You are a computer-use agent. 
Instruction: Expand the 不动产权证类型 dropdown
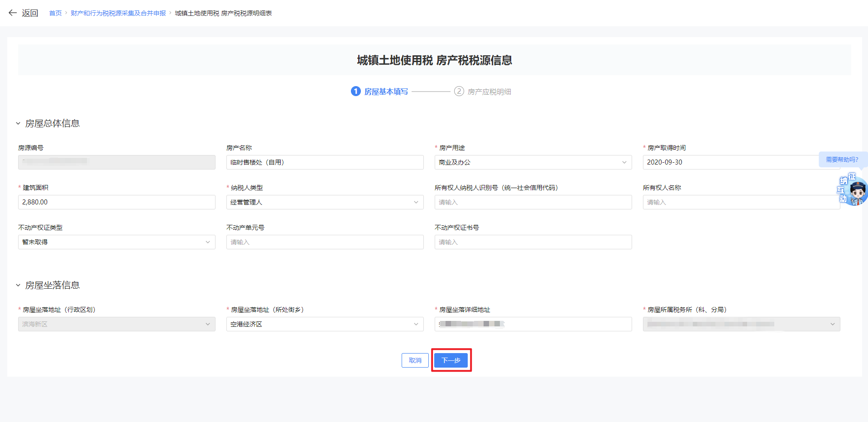pos(116,242)
